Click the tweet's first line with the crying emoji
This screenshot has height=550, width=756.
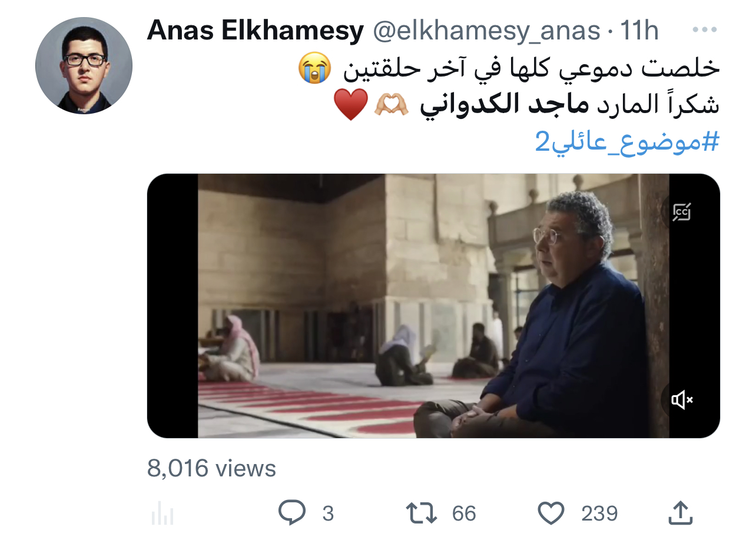509,68
